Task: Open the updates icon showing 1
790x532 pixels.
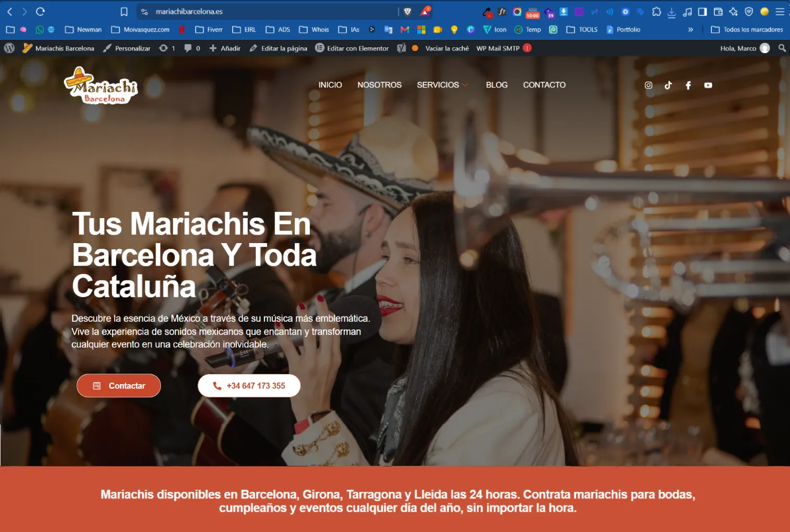Action: 167,48
